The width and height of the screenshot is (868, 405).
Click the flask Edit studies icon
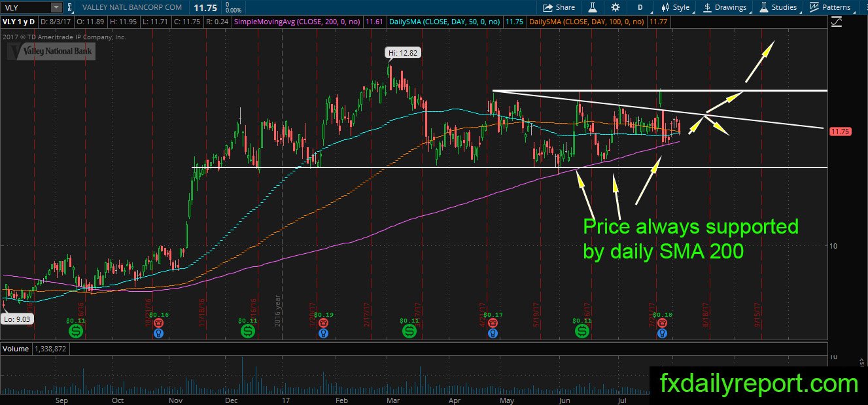(593, 7)
